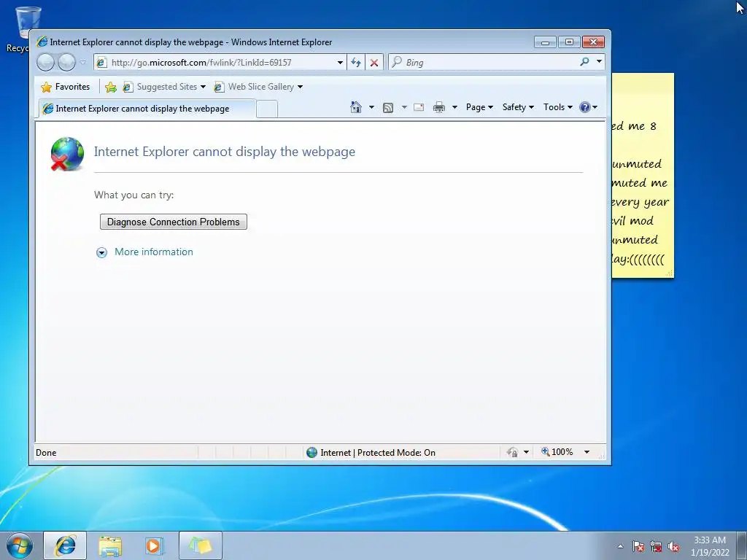The width and height of the screenshot is (747, 560).
Task: Expand the Print options dropdown arrow
Action: tap(454, 108)
